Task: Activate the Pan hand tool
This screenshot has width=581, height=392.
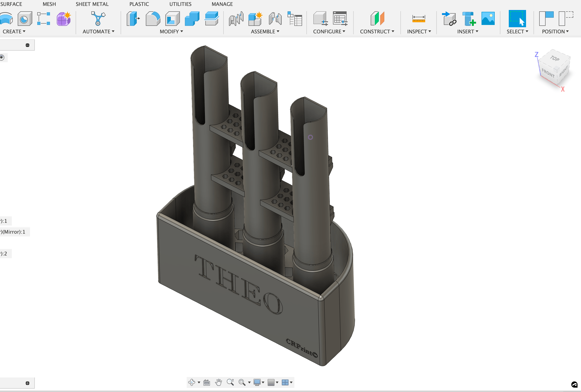Action: [218, 382]
